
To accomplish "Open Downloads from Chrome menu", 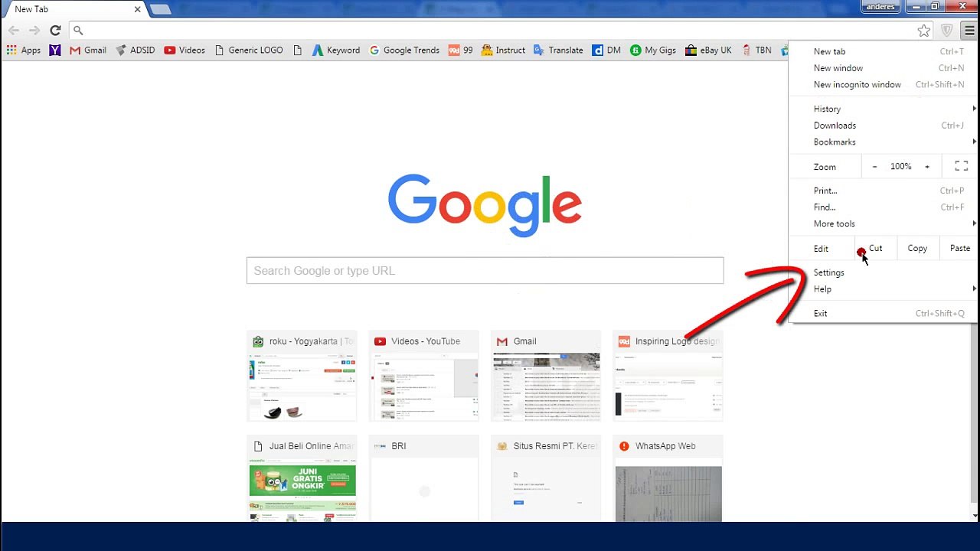I will 884,126.
